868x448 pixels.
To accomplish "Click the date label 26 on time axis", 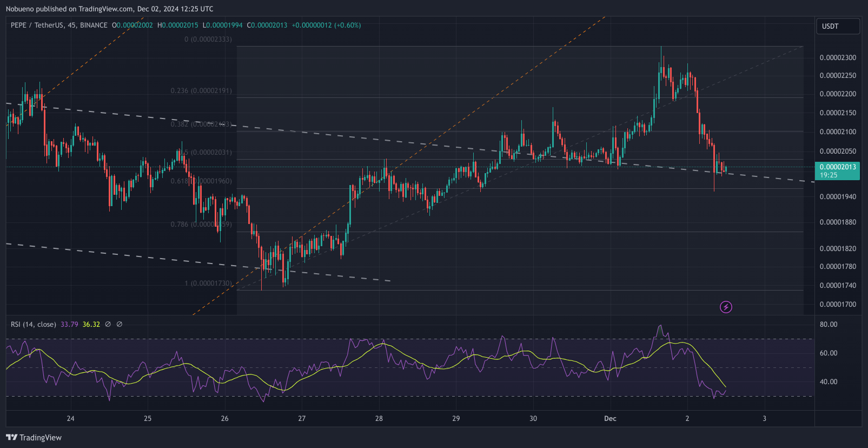I will 225,418.
